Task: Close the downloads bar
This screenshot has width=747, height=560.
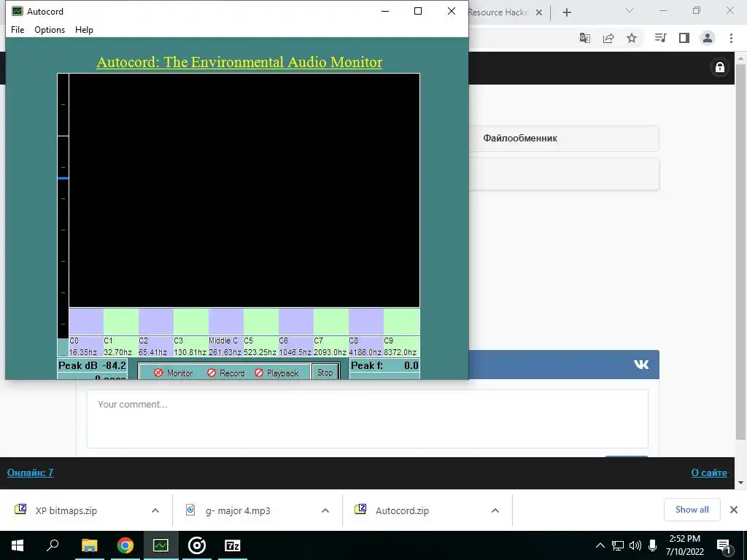Action: 734,510
